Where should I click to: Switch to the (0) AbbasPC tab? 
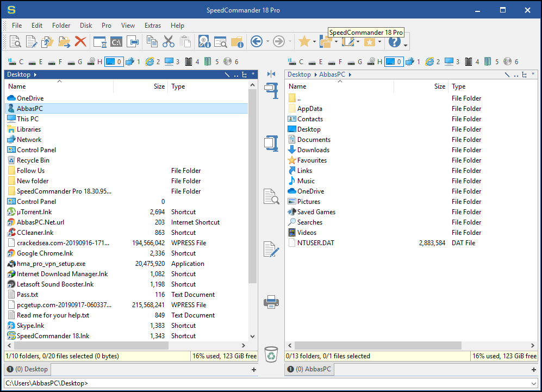click(309, 369)
